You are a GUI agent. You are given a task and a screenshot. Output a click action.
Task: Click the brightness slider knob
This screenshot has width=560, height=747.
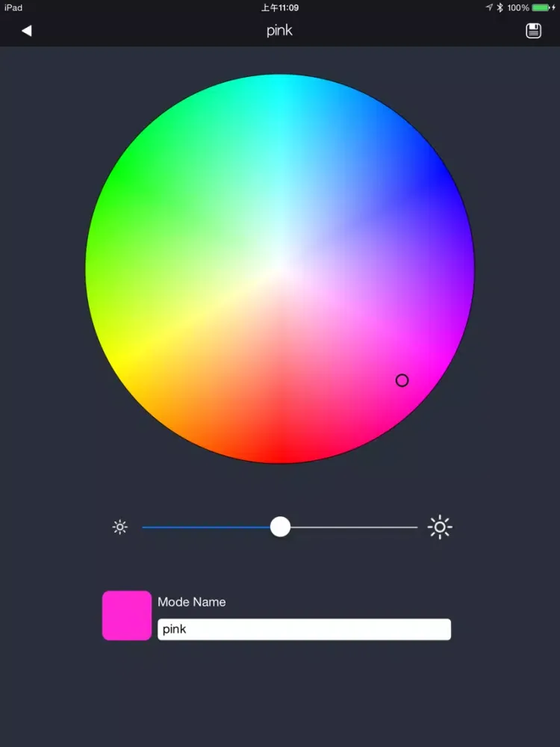pos(280,527)
